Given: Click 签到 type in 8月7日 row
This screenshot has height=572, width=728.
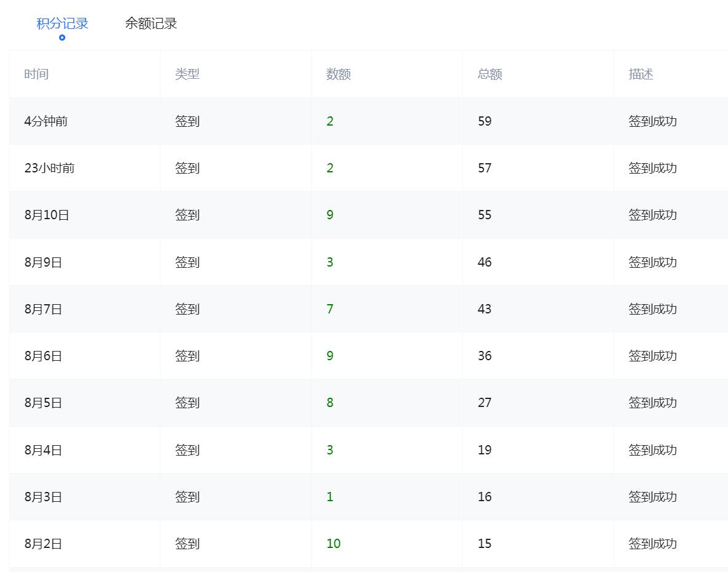Looking at the screenshot, I should point(187,309).
